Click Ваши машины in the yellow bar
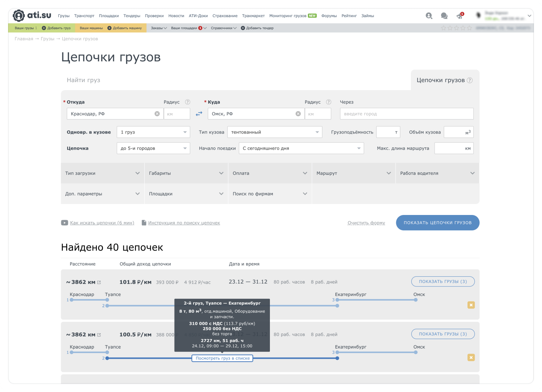542x392 pixels. pyautogui.click(x=91, y=28)
